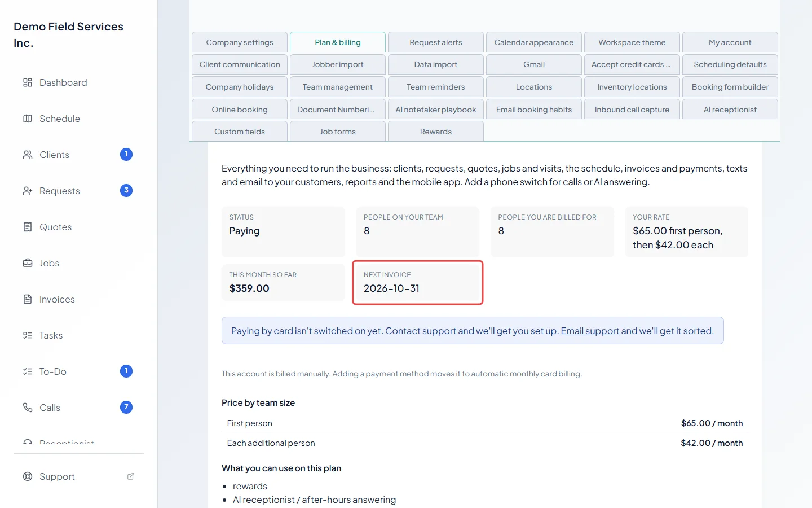Viewport: 812px width, 508px height.
Task: Switch to the Request alerts tab
Action: coord(436,42)
